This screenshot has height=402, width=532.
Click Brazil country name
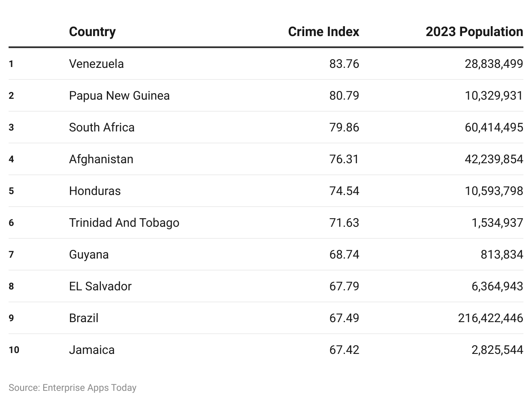84,318
